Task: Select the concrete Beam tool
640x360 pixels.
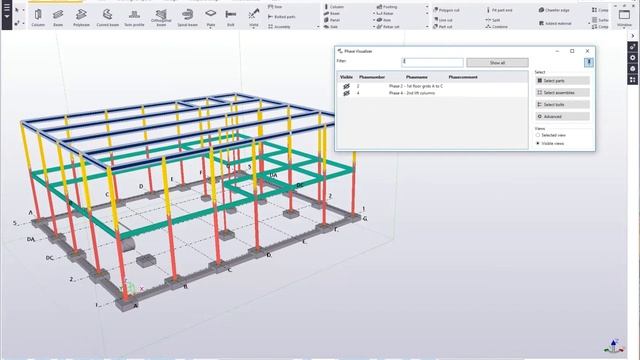Action: click(332, 13)
